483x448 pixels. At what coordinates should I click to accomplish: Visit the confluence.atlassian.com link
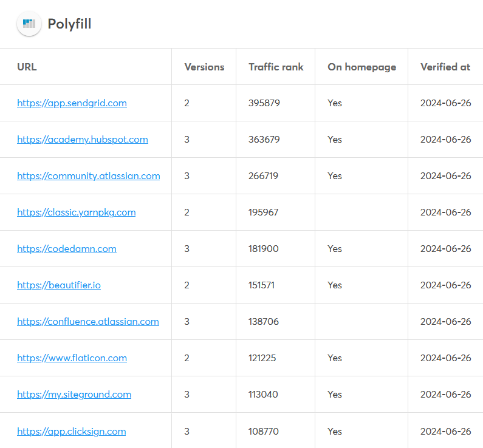point(88,322)
